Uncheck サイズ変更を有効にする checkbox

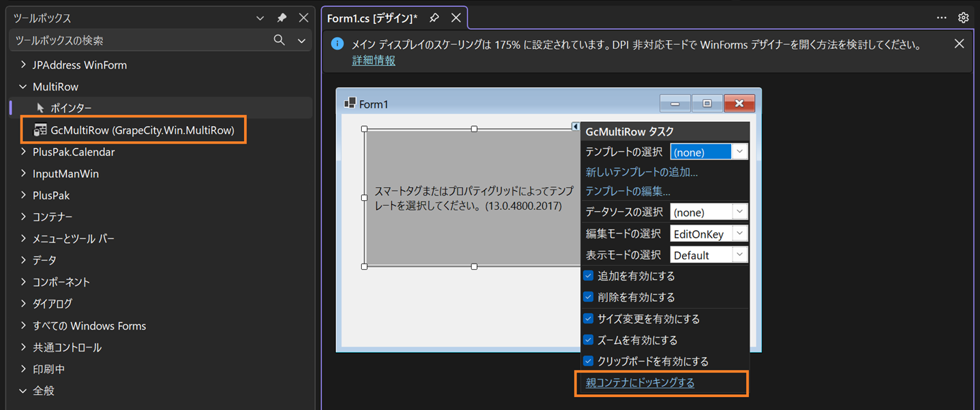[588, 319]
